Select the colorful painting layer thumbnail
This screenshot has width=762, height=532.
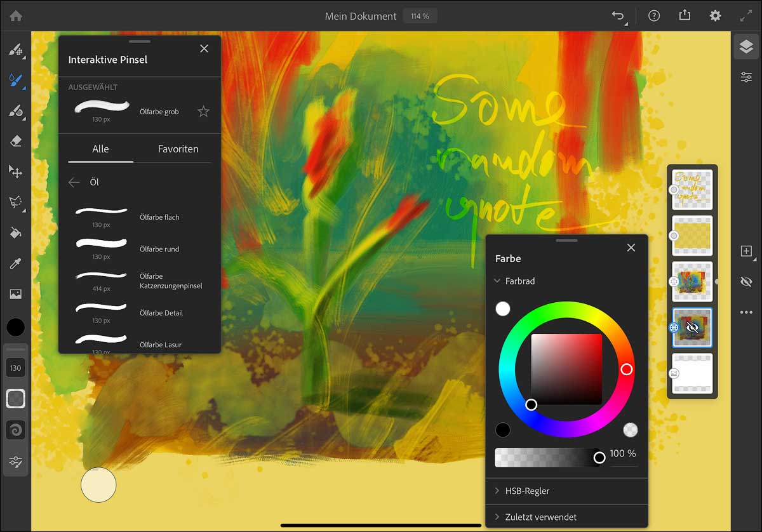click(x=693, y=281)
